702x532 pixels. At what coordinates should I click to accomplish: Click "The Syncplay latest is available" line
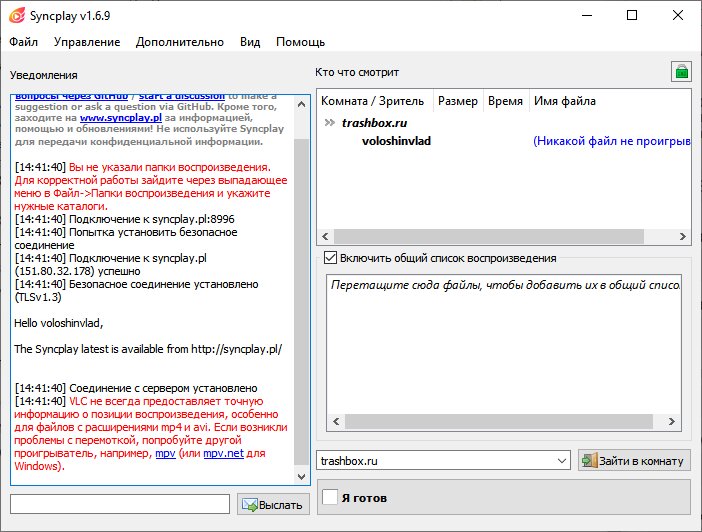(x=148, y=349)
